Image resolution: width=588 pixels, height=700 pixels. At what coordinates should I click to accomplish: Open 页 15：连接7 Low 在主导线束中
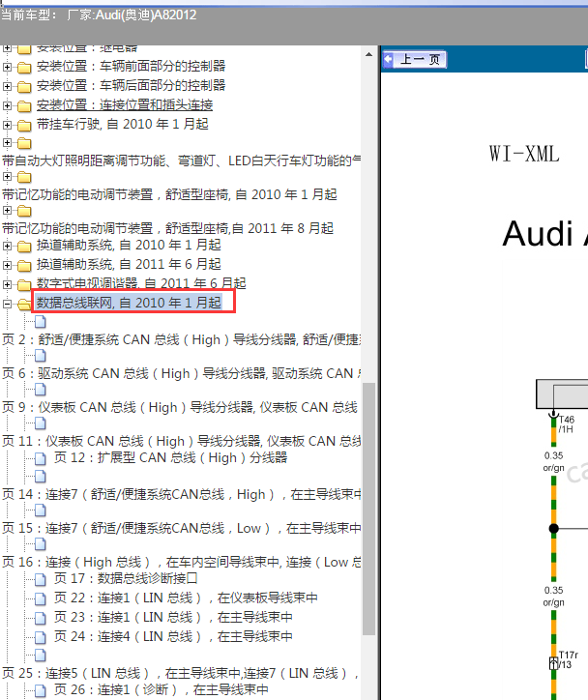pos(181,529)
